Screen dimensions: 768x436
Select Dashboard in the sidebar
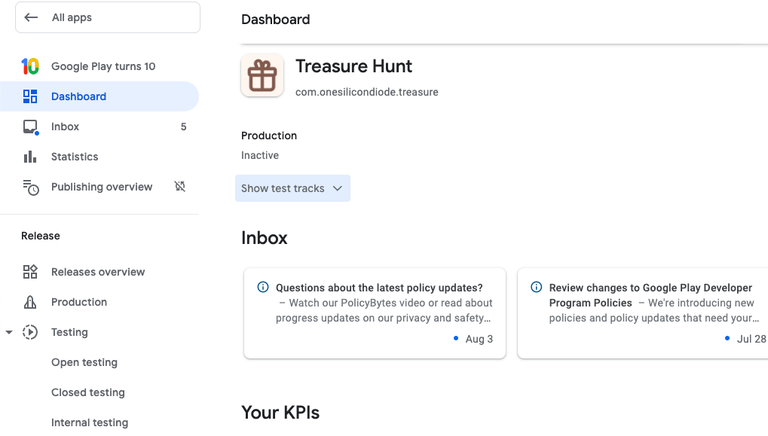click(x=99, y=97)
